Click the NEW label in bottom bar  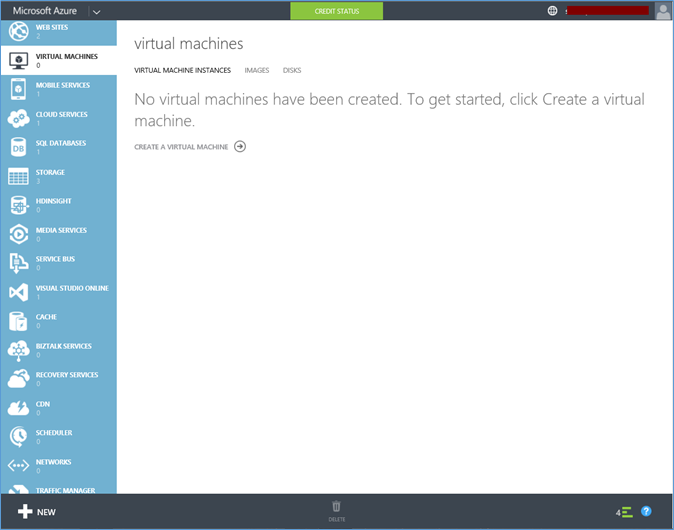(x=46, y=512)
